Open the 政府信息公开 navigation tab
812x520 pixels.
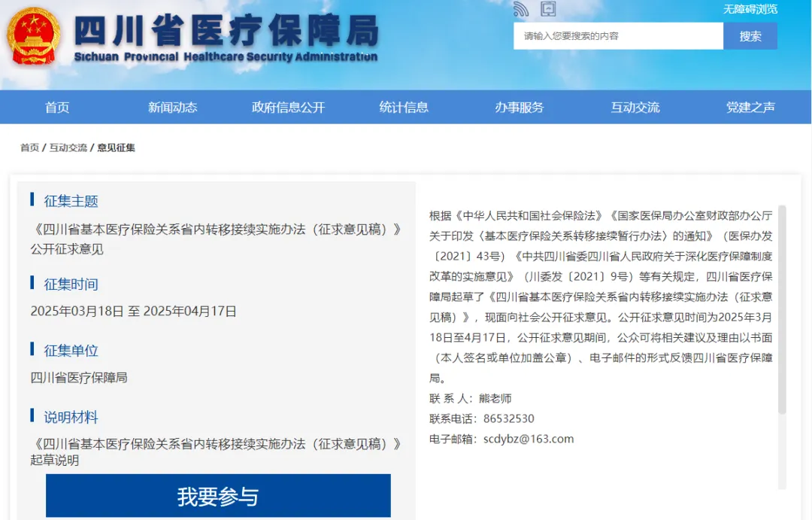[288, 108]
